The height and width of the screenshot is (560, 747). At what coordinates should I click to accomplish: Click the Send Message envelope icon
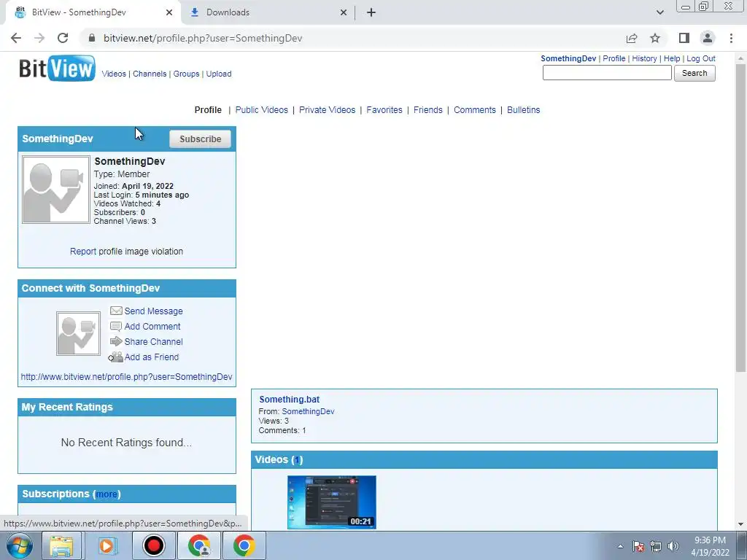point(116,311)
